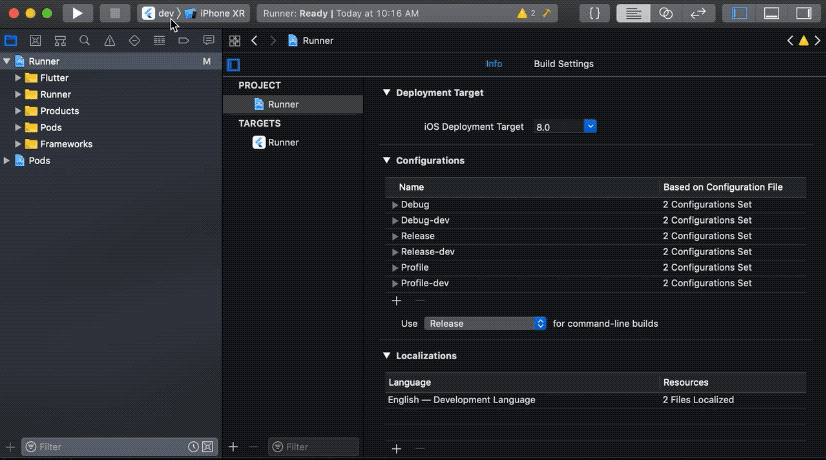Select the Project navigator folder icon
The image size is (826, 460).
click(11, 41)
